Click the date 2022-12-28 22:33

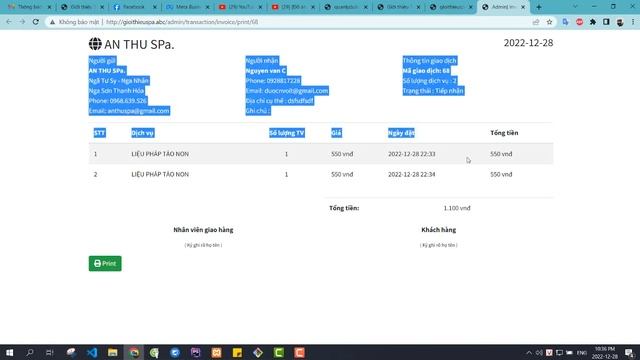pyautogui.click(x=411, y=154)
